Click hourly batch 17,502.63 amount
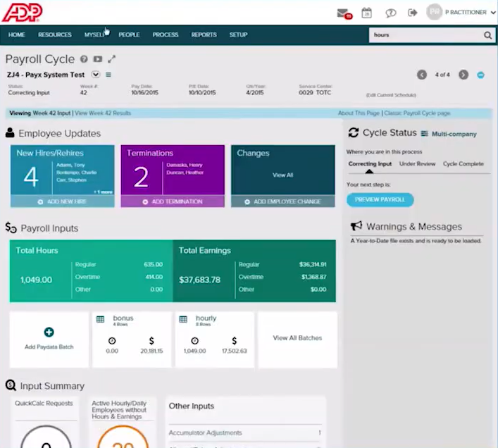498x448 pixels. 234,351
